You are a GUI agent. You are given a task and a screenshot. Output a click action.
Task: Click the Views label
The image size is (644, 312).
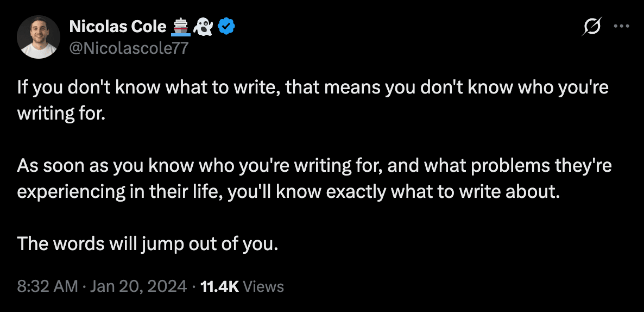263,286
